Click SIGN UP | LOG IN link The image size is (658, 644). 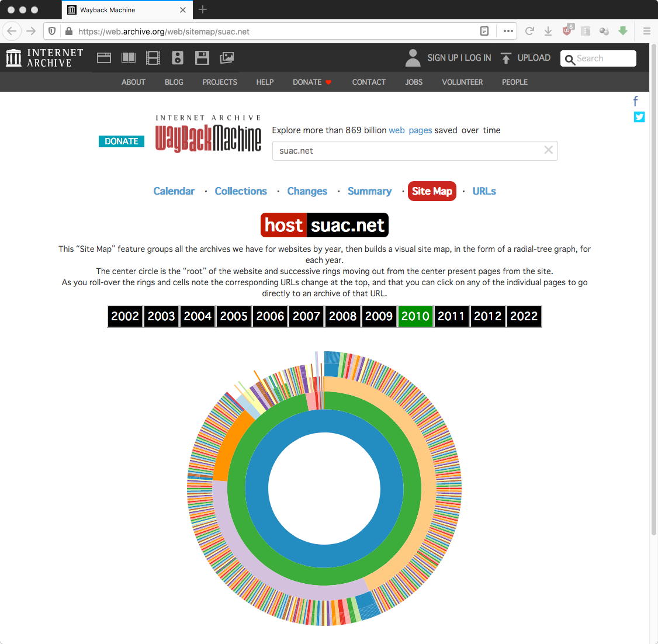[x=459, y=58]
